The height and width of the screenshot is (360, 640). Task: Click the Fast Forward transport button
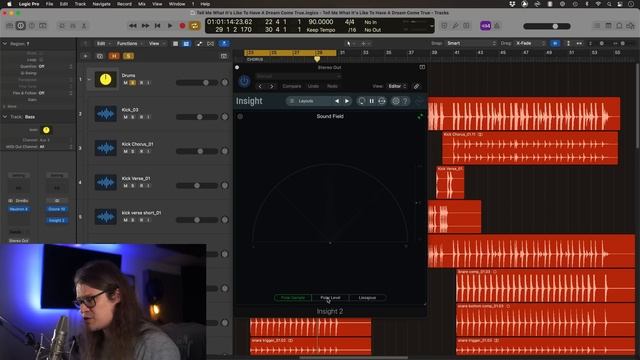tap(145, 26)
